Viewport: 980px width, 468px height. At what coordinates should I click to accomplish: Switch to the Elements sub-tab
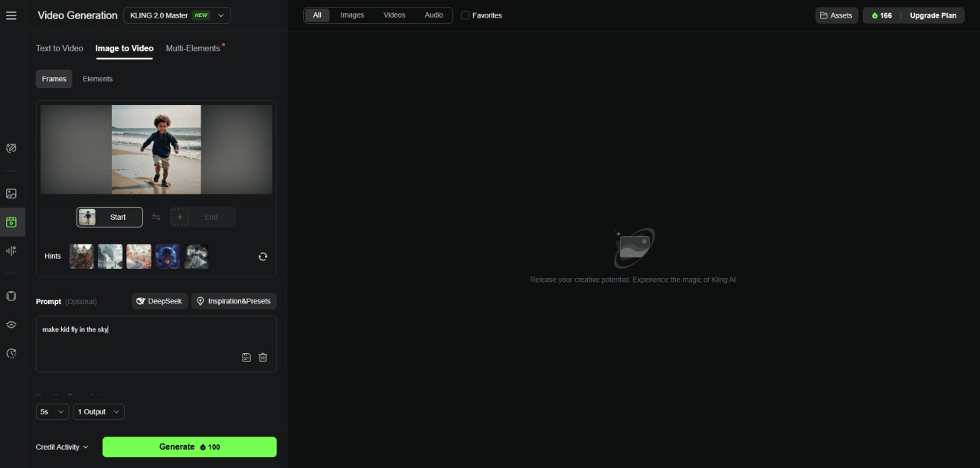pos(97,79)
